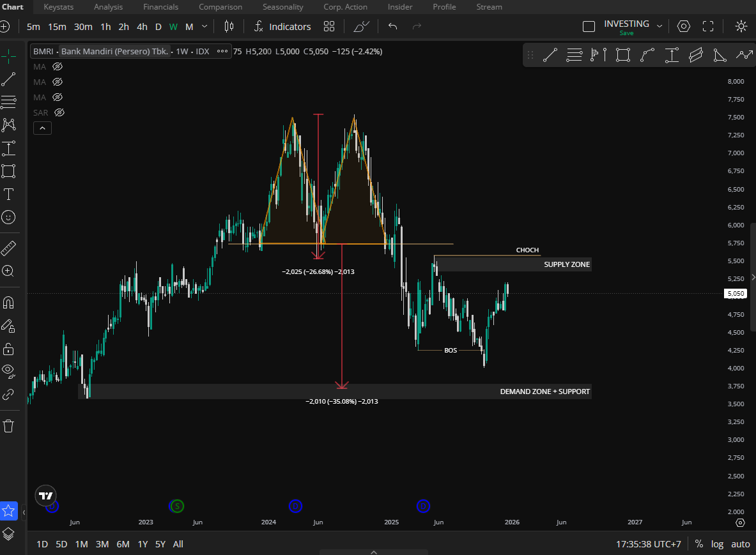The width and height of the screenshot is (756, 555).
Task: Click the 5,050 current price label
Action: (x=736, y=294)
